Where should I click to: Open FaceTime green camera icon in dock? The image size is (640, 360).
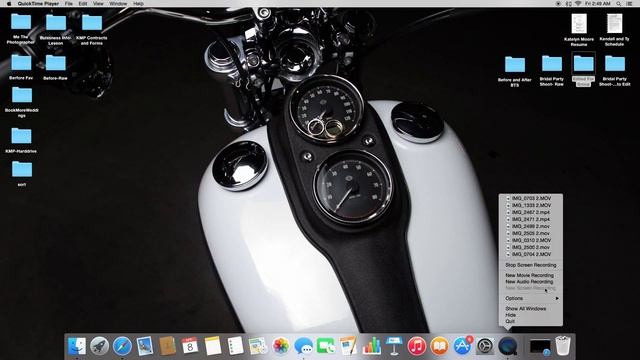326,346
